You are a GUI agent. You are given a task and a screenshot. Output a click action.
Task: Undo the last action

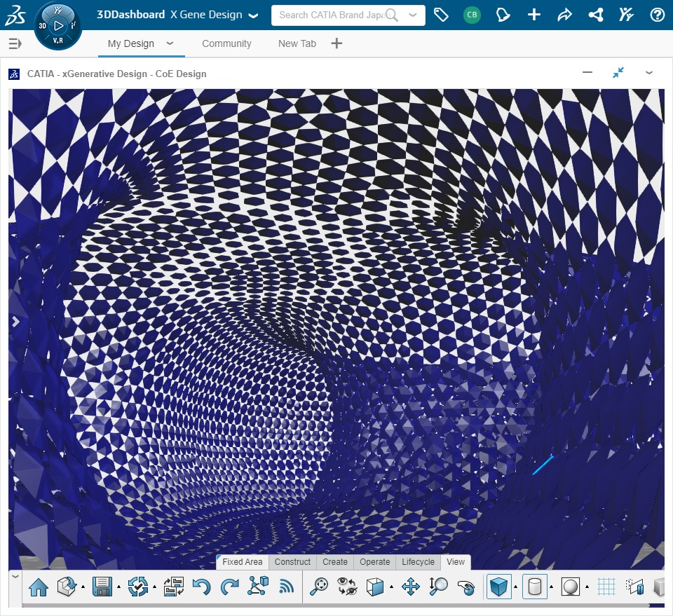[x=201, y=587]
